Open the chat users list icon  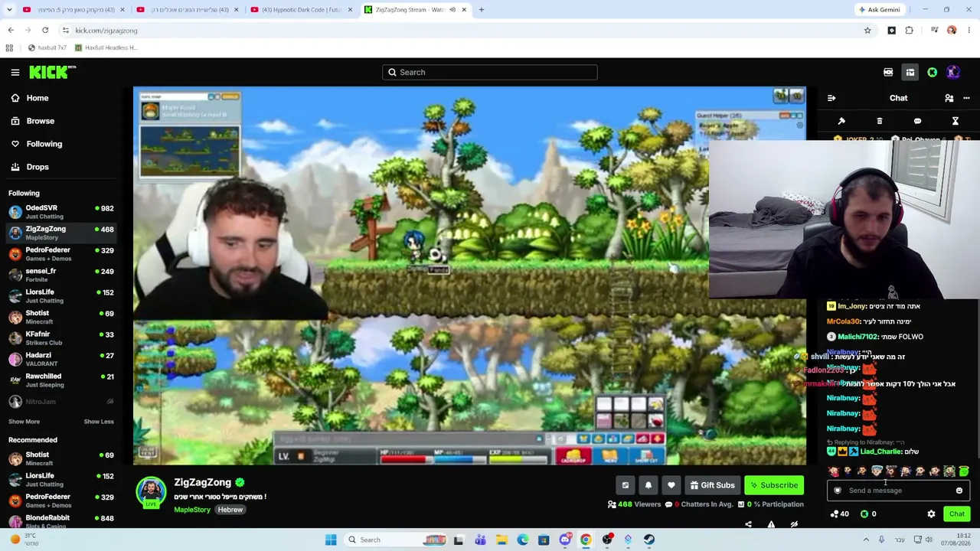click(x=949, y=98)
